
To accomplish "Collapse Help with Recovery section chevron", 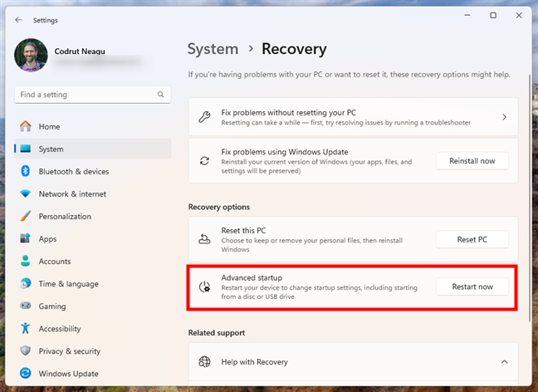I will pos(505,361).
